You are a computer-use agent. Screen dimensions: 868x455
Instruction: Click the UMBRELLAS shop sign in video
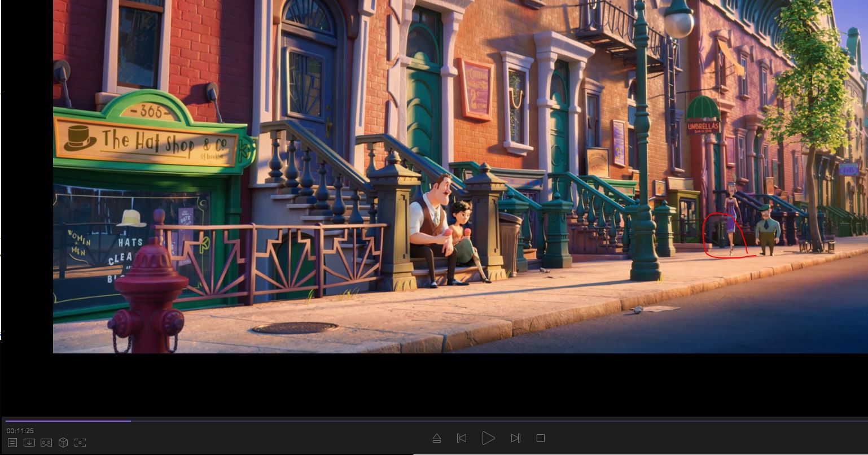click(703, 126)
